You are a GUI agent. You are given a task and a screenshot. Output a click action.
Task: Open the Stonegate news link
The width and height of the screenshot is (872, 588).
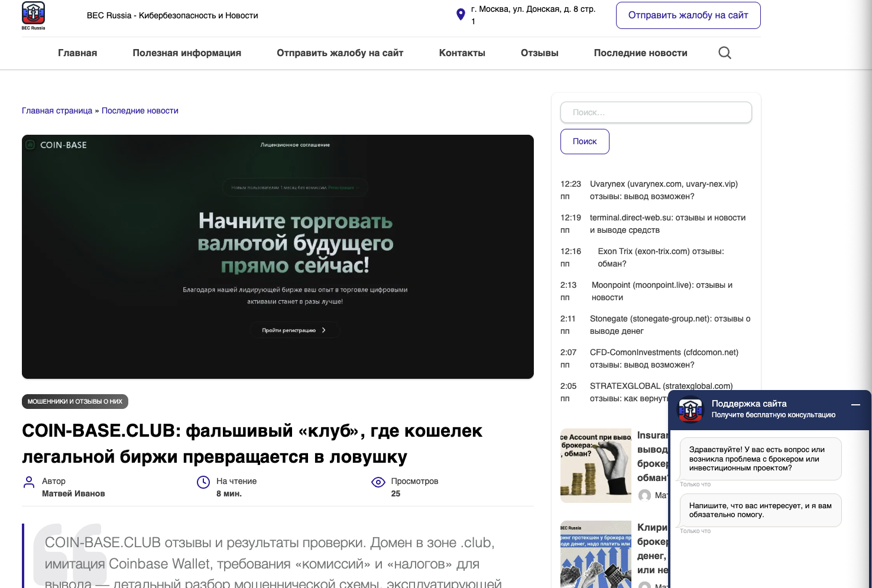(670, 325)
